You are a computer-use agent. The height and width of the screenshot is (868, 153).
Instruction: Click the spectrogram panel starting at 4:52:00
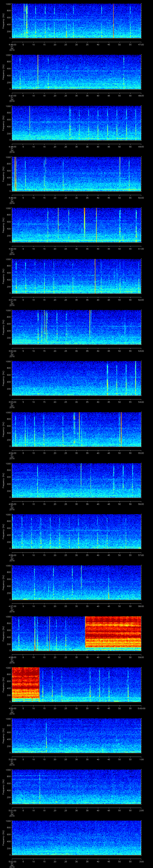77,327
